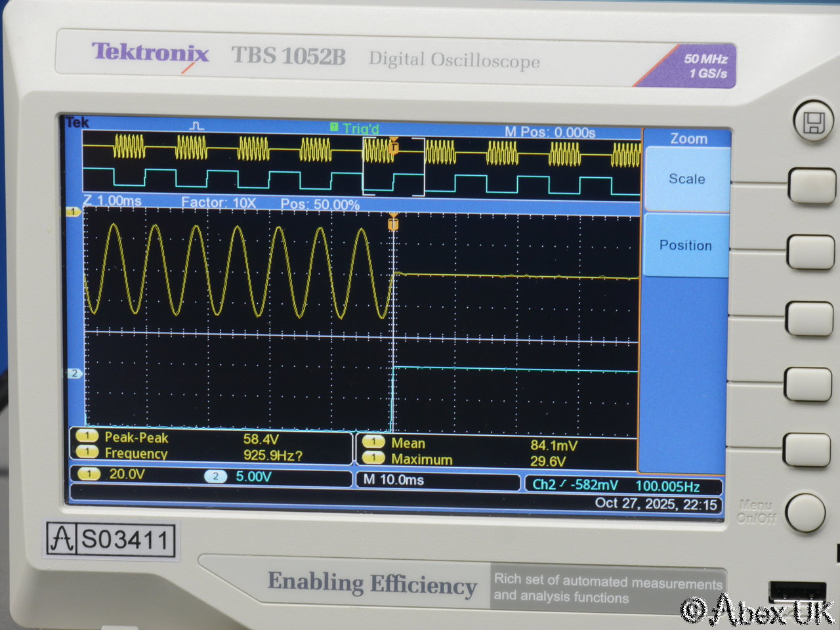
Task: Click the Factor: 10X zoom readout
Action: pyautogui.click(x=219, y=203)
